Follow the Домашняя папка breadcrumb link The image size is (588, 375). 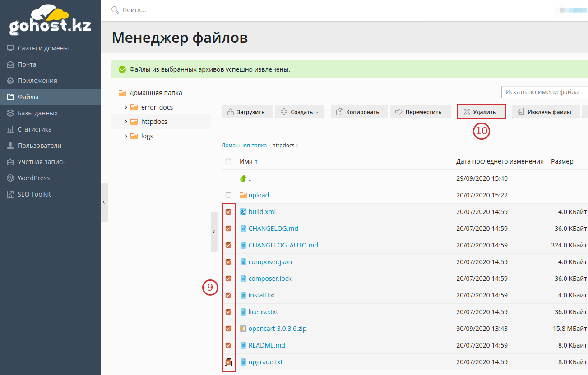click(x=244, y=146)
